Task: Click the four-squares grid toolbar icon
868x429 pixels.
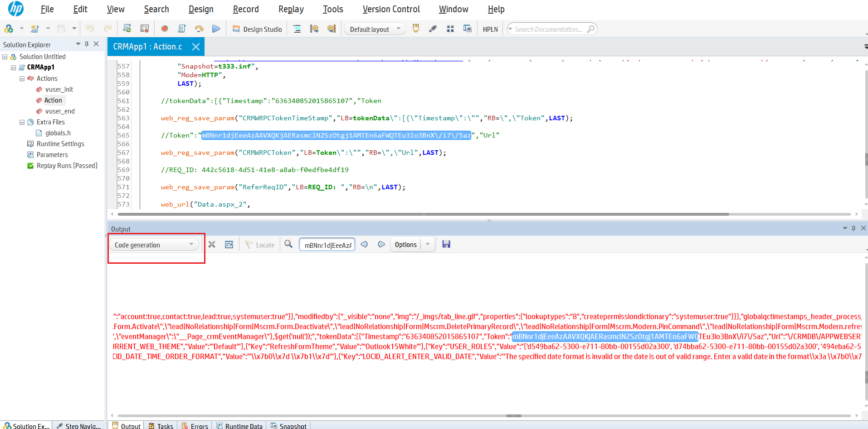Action: pyautogui.click(x=450, y=29)
